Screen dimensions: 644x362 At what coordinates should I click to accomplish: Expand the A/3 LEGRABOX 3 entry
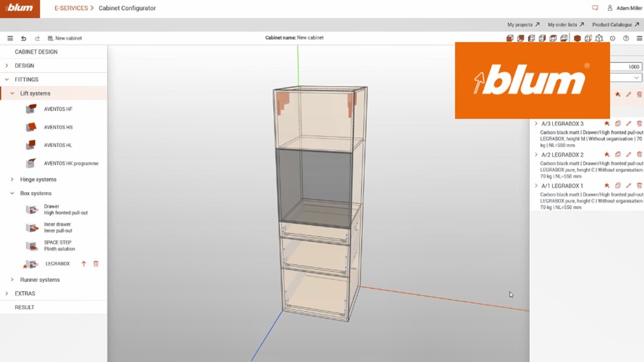click(x=536, y=124)
